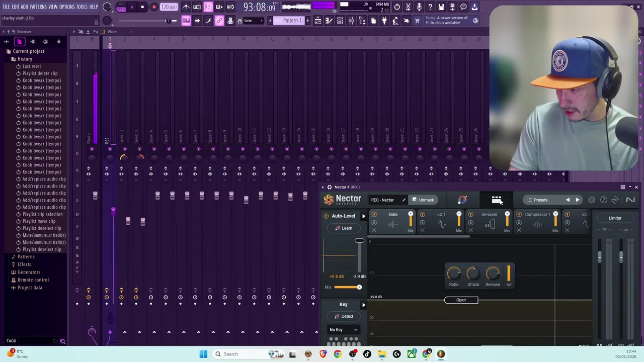Image resolution: width=644 pixels, height=362 pixels.
Task: Toggle the Gate module power button
Action: coord(374,215)
